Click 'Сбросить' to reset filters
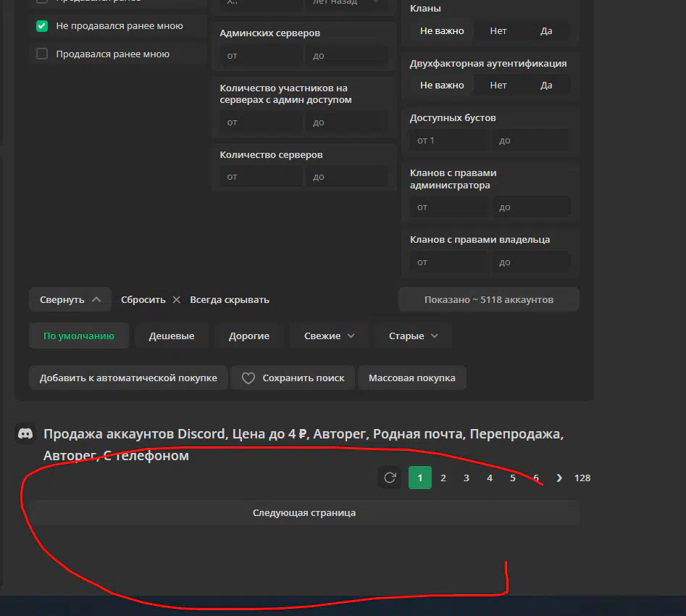Screen dimensions: 686x616 point(143,300)
